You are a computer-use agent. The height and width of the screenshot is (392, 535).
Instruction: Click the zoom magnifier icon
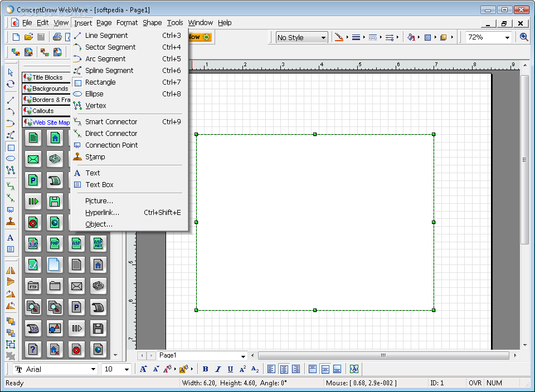point(524,37)
